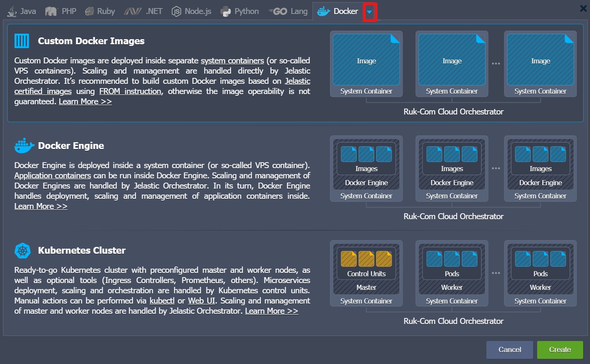This screenshot has width=590, height=364.
Task: Open the kubectl link
Action: pos(162,301)
